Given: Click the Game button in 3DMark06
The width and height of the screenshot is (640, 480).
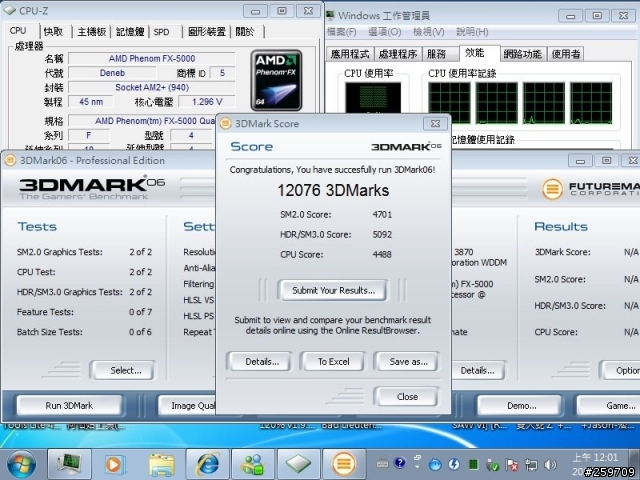Looking at the screenshot, I should tap(609, 406).
